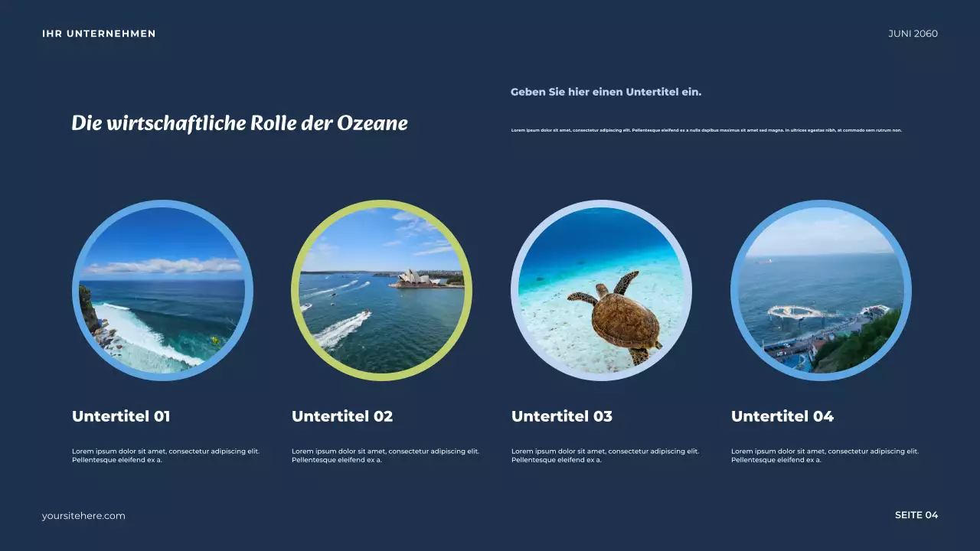Click the coastal pier aerial image

[x=822, y=290]
